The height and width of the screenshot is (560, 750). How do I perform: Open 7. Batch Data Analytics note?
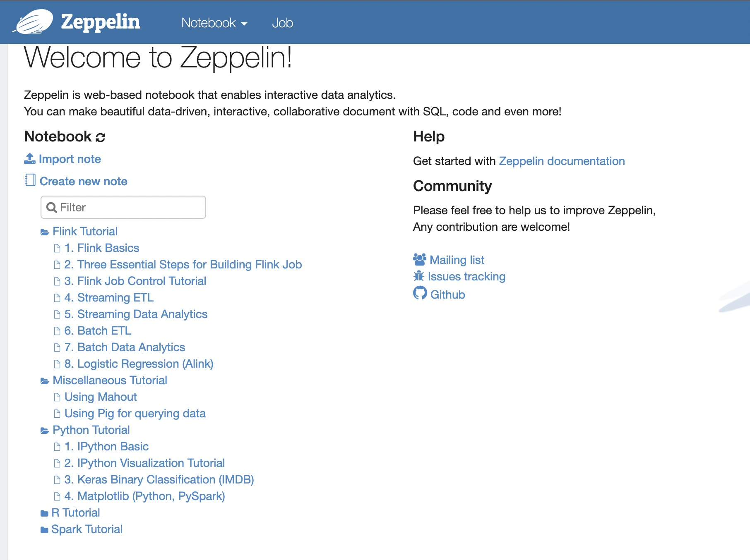click(125, 347)
